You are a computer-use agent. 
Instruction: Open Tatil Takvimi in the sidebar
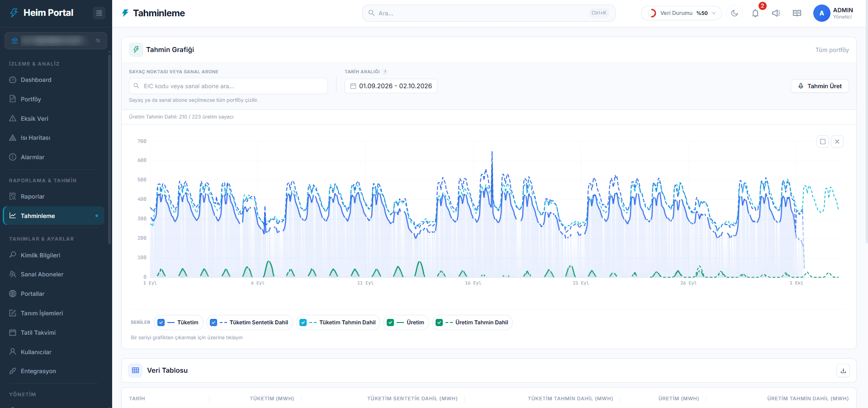(53, 332)
